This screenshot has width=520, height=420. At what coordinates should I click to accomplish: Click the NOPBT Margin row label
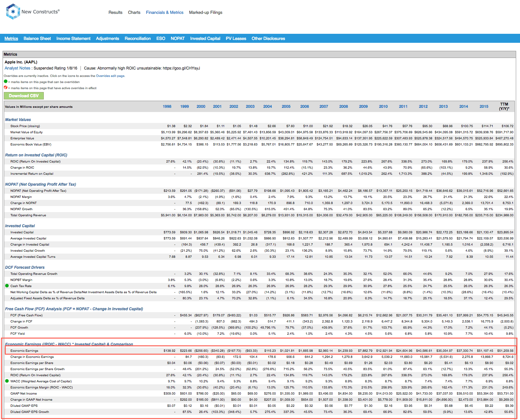pyautogui.click(x=21, y=280)
